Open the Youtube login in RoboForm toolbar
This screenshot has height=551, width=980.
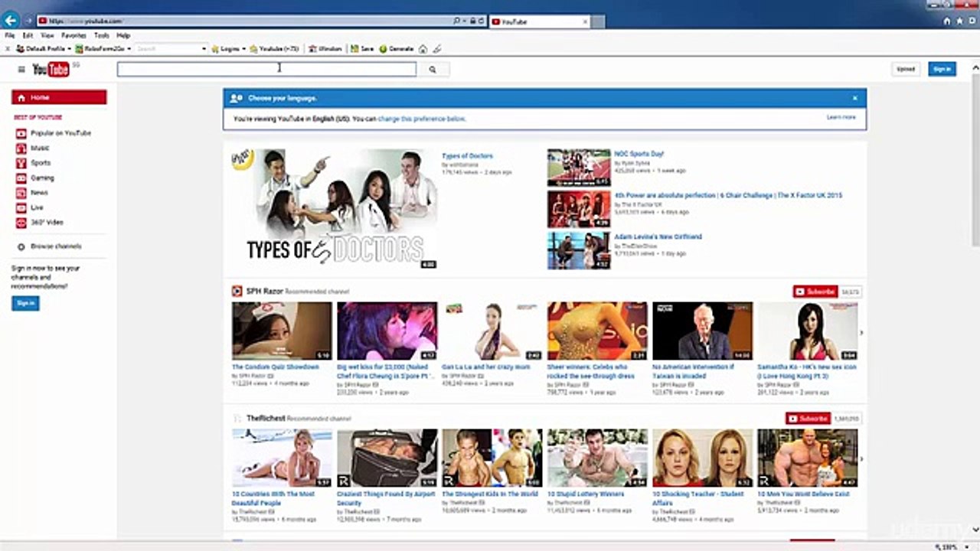coord(275,49)
